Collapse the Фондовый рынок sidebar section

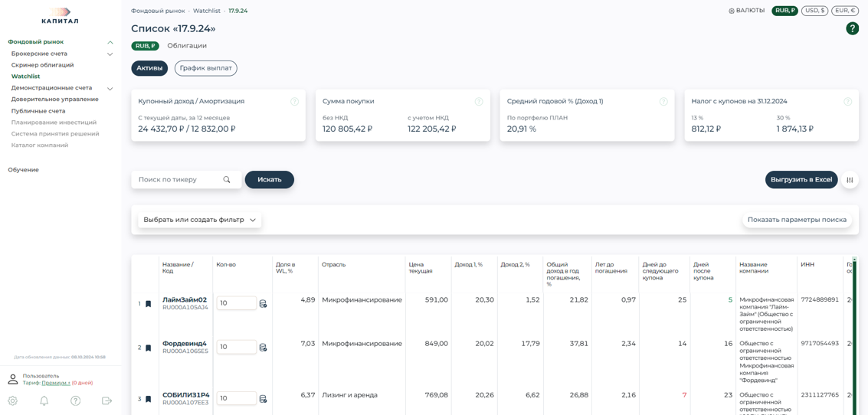[x=110, y=42]
